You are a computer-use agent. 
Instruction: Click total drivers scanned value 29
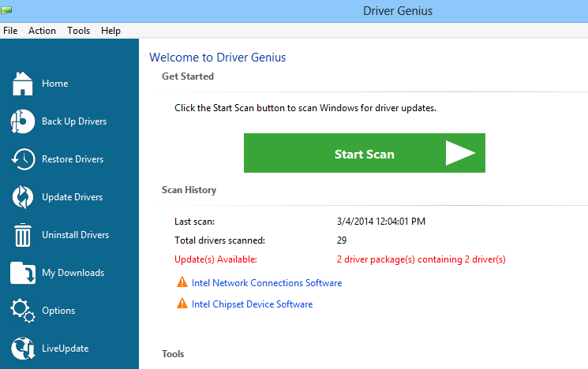click(342, 240)
